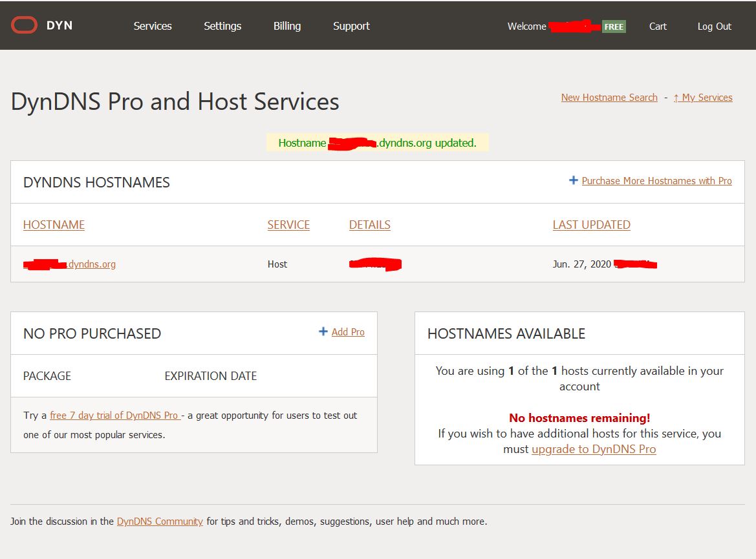This screenshot has height=559, width=756.
Task: Click the DYNDNS HOSTNAMES panel title
Action: tap(96, 182)
